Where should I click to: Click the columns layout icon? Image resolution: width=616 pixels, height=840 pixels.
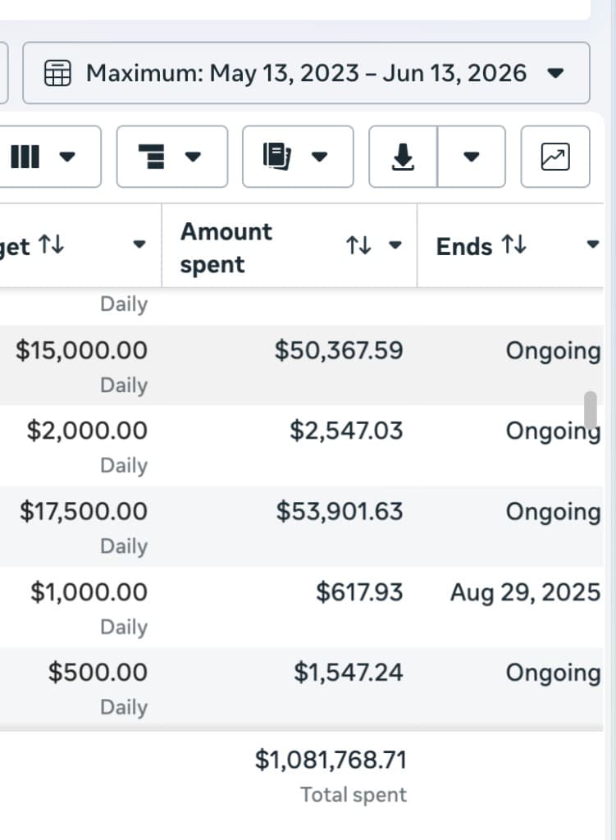[25, 157]
